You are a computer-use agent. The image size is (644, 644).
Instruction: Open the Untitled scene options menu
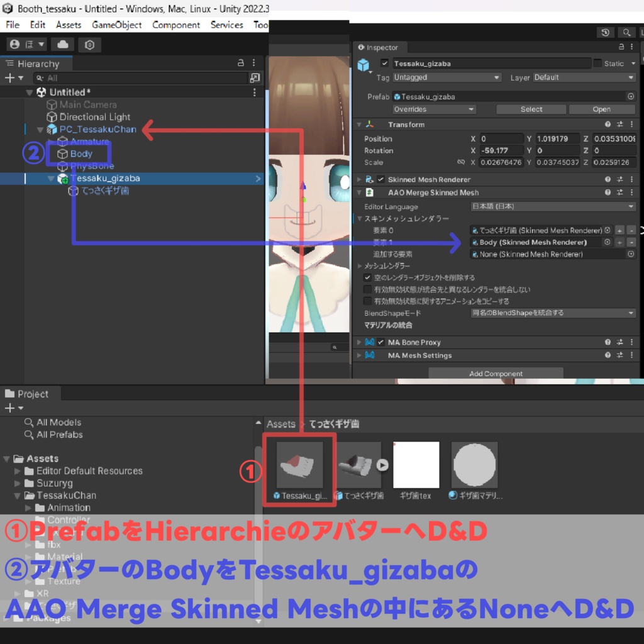tap(255, 92)
